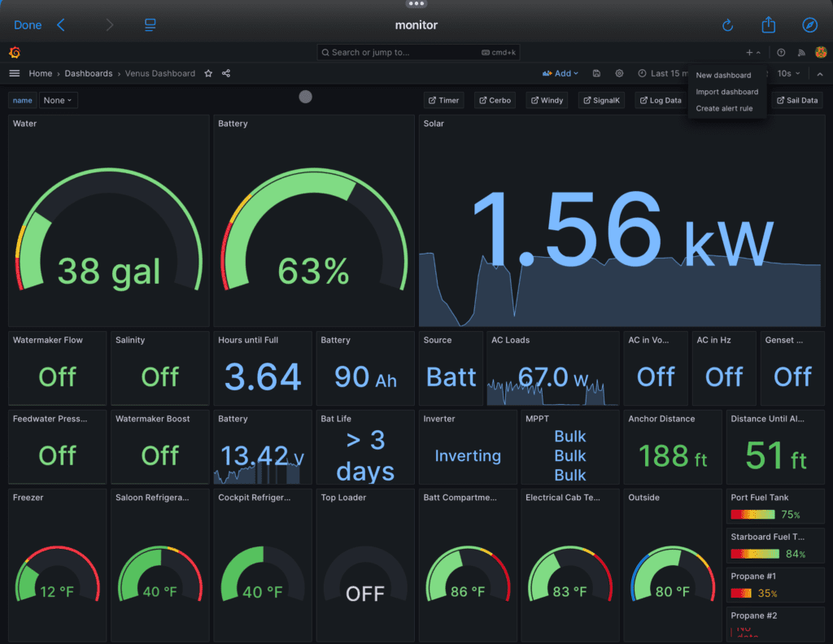Click the Search or jump to field
The height and width of the screenshot is (644, 833).
(x=418, y=53)
